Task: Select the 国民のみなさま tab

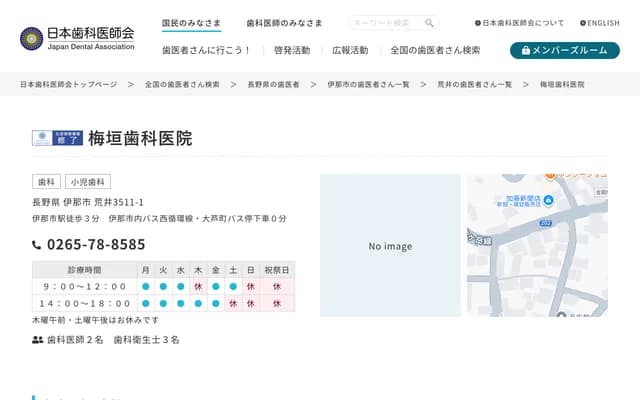Action: pos(191,23)
